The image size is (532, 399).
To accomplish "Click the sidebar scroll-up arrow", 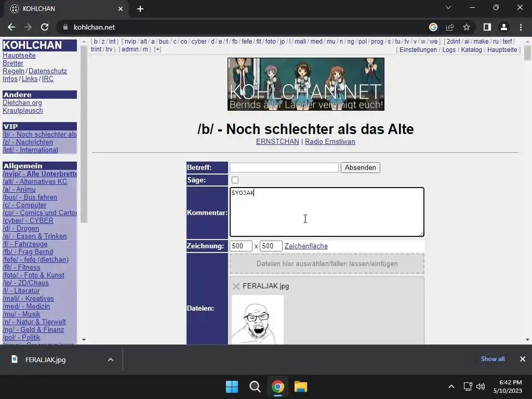I will 84,42.
